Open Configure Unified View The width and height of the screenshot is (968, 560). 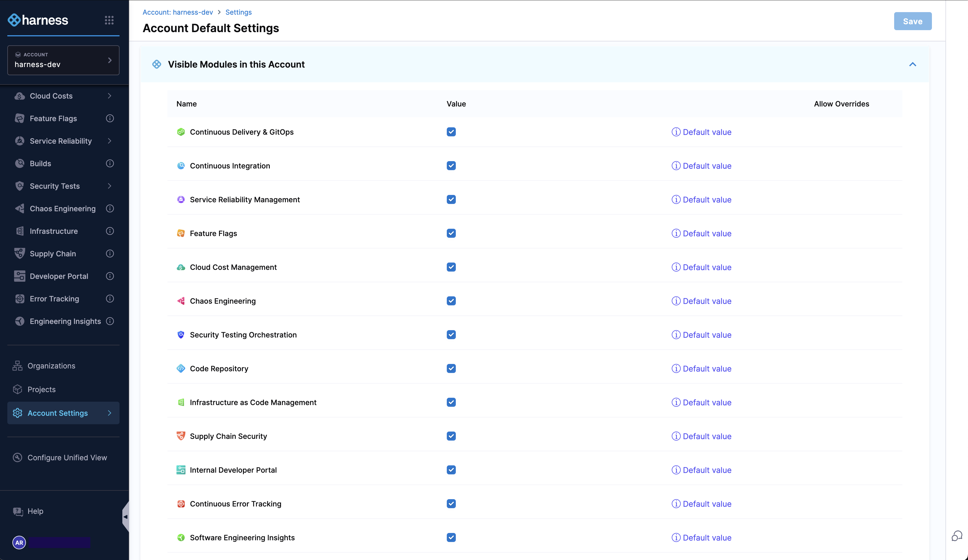coord(67,457)
